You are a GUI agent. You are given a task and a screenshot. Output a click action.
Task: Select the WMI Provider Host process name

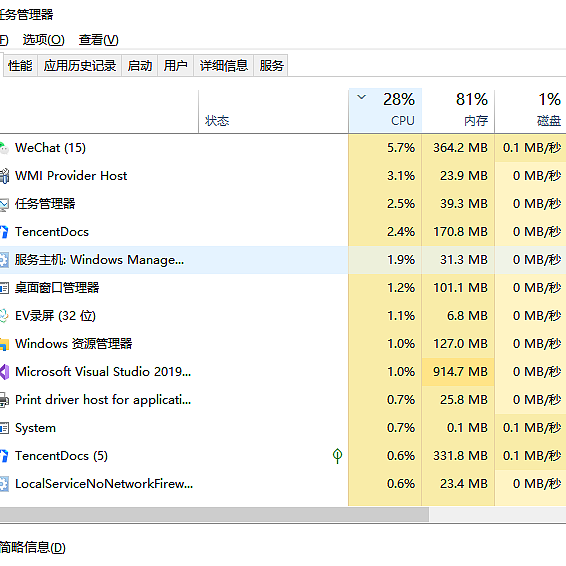71,176
